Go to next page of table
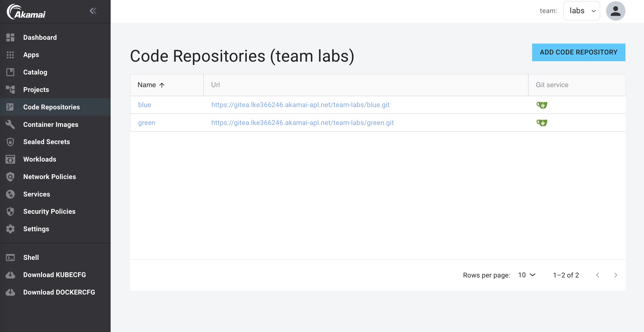 [x=616, y=275]
